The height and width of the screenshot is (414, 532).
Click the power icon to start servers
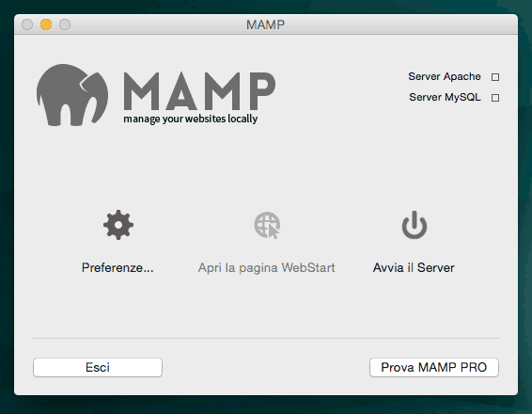[415, 225]
